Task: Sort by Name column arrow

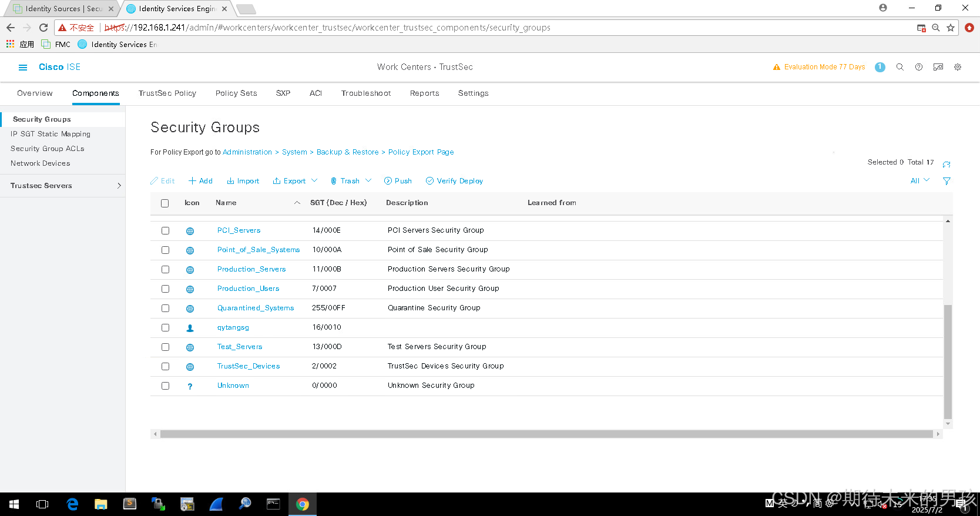Action: pyautogui.click(x=297, y=203)
